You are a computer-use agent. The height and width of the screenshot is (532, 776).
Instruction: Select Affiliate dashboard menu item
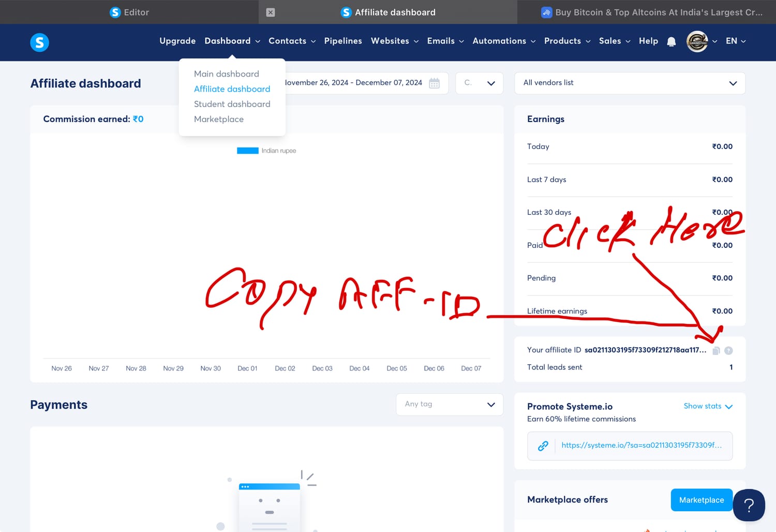click(232, 89)
